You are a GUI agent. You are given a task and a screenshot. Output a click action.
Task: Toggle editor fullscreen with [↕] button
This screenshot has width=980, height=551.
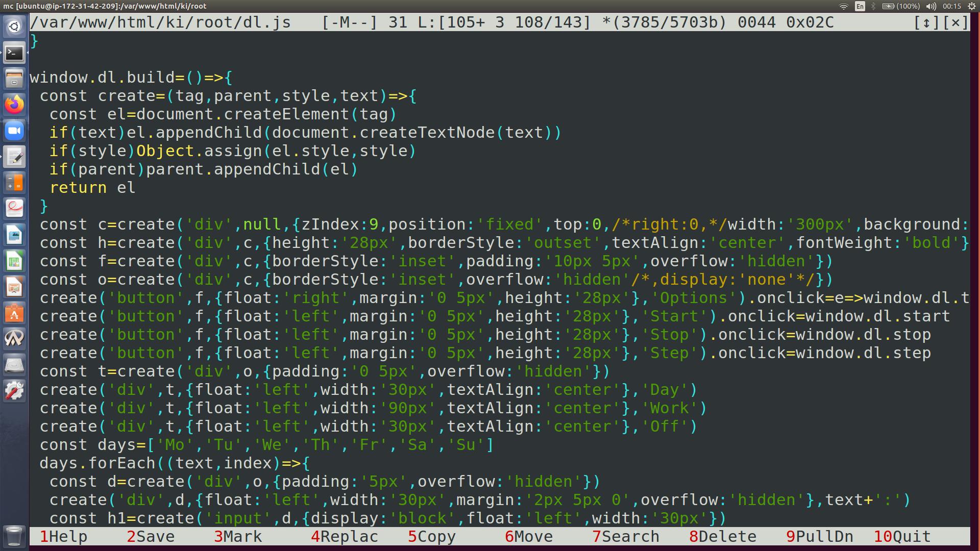pyautogui.click(x=926, y=22)
